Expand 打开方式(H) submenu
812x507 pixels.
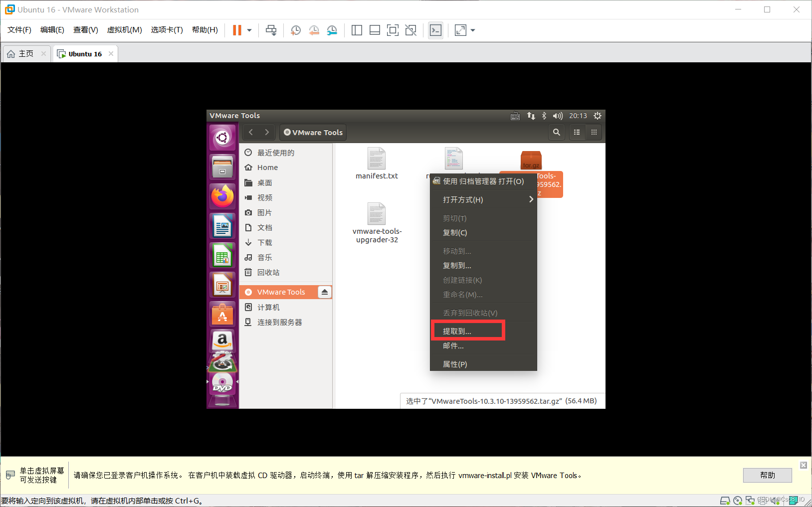coord(483,200)
